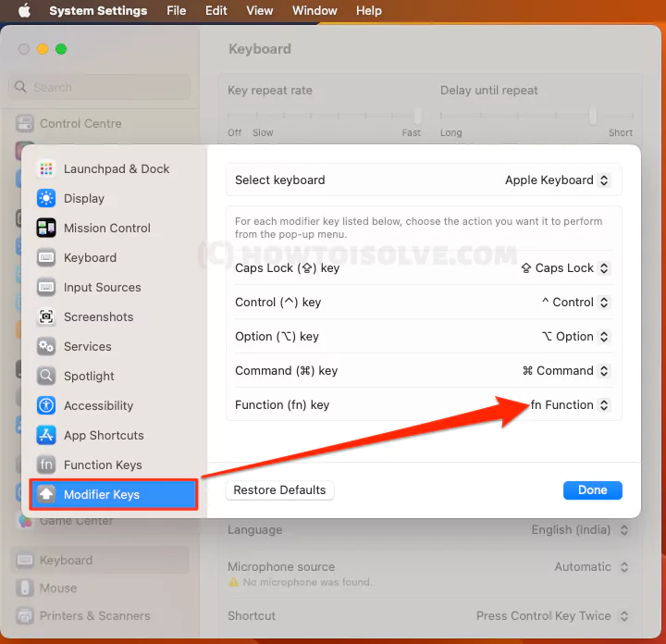Click the search magnifier icon
Viewport: 666px width, 644px height.
[20, 87]
